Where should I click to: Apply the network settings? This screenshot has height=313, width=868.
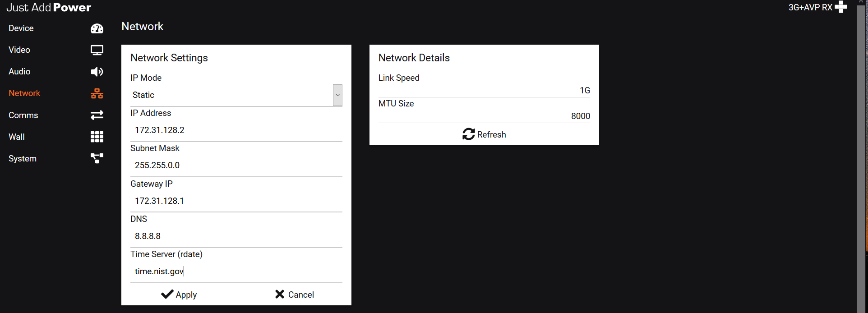(179, 295)
